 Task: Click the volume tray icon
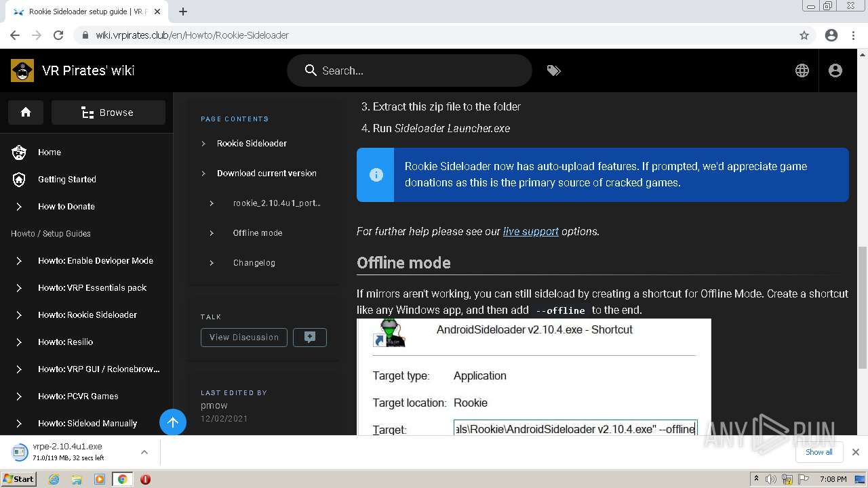click(x=771, y=479)
